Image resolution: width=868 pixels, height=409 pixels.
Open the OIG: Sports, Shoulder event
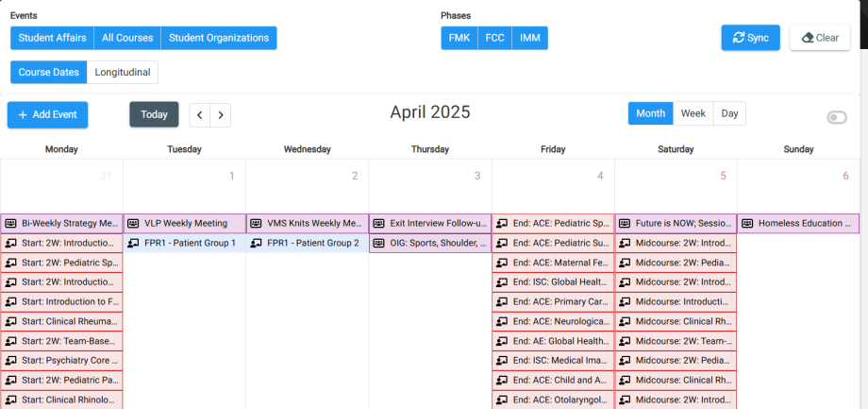(x=438, y=243)
